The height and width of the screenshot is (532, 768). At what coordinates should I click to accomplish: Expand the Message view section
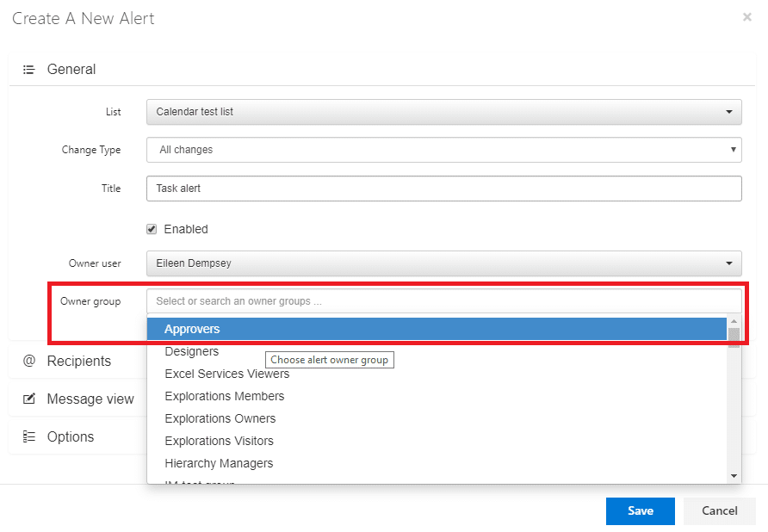click(90, 399)
